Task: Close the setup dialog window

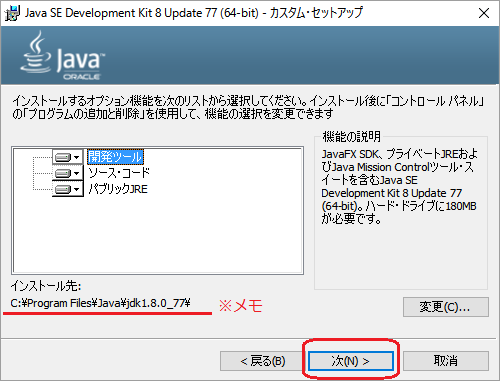Action: [x=484, y=13]
